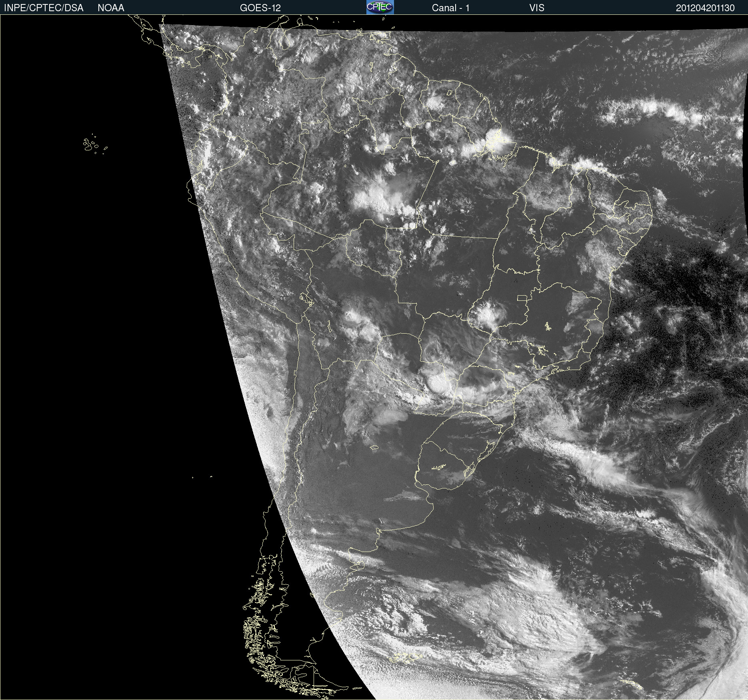Image resolution: width=748 pixels, height=700 pixels.
Task: Click the 201204201130 timestamp
Action: click(x=705, y=8)
